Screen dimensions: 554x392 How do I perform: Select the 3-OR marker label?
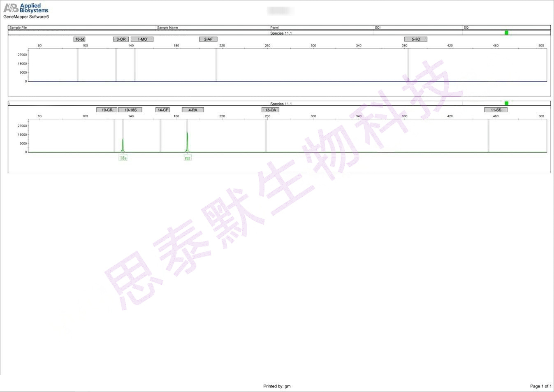pos(121,39)
